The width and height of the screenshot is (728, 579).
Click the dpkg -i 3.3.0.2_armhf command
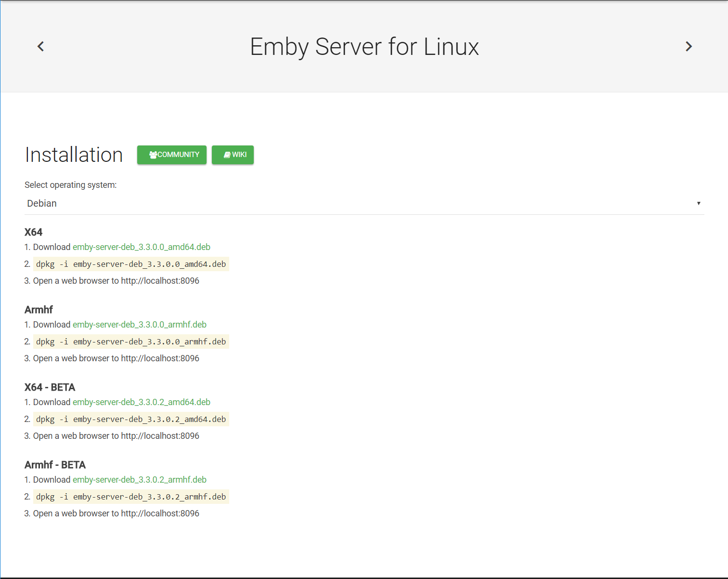pos(131,497)
